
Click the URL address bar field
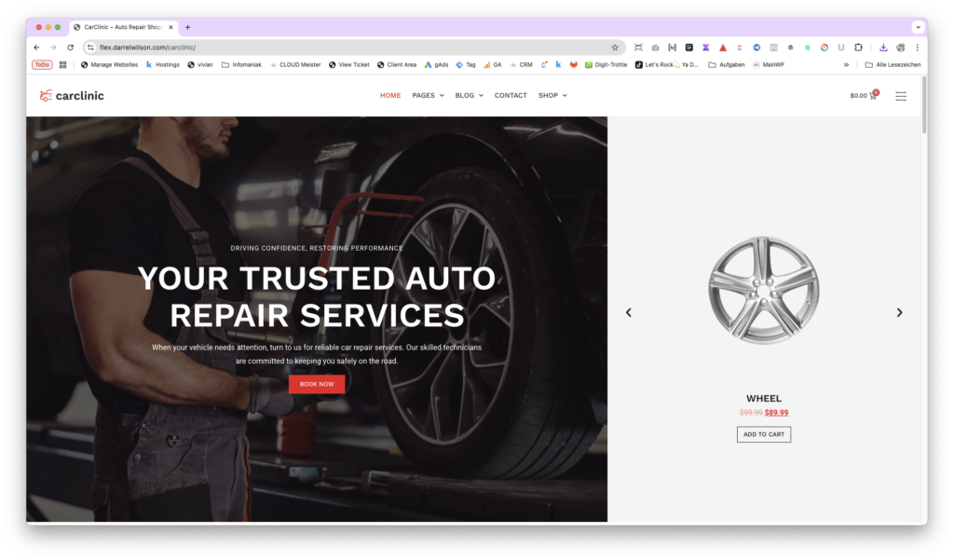(x=353, y=48)
